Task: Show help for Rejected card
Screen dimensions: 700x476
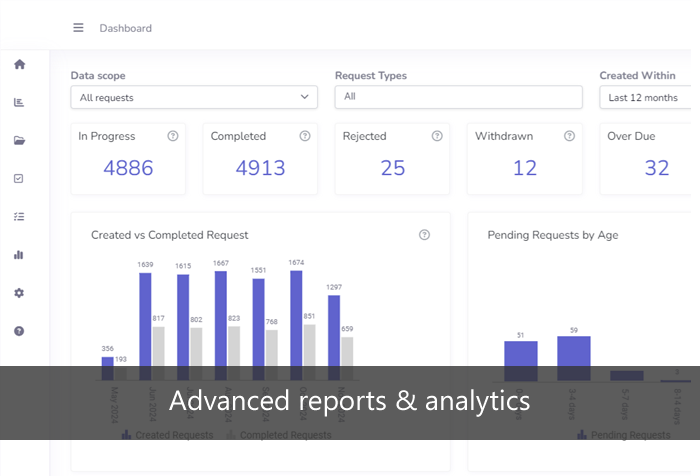Action: (437, 136)
